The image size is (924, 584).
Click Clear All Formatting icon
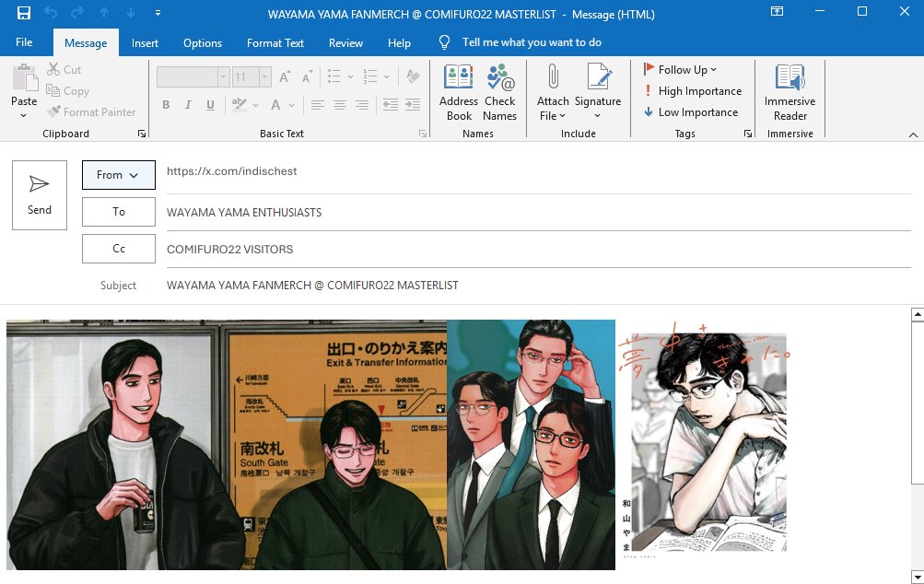click(x=413, y=76)
